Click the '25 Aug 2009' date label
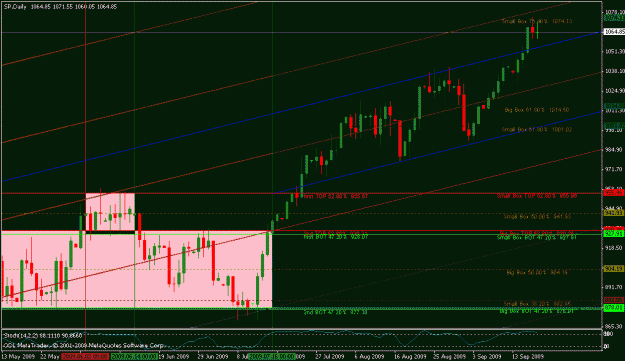The height and width of the screenshot is (361, 625). [x=450, y=356]
